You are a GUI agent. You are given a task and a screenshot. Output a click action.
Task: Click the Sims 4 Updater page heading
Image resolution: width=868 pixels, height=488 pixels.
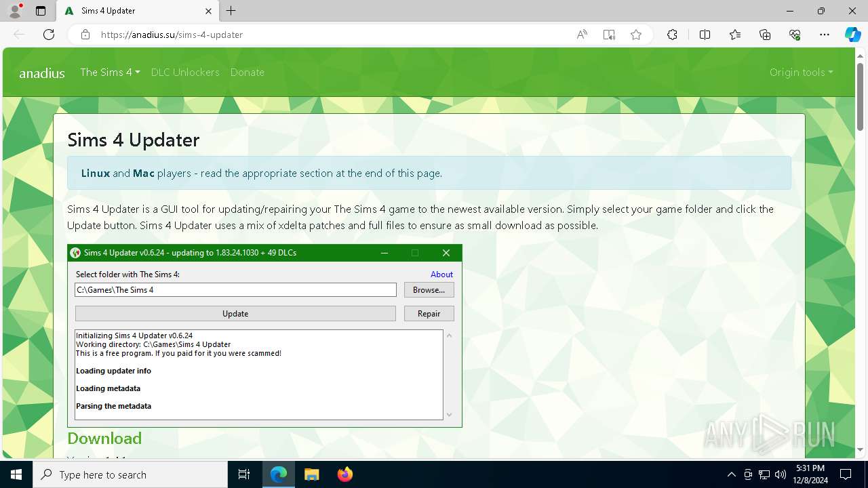134,140
